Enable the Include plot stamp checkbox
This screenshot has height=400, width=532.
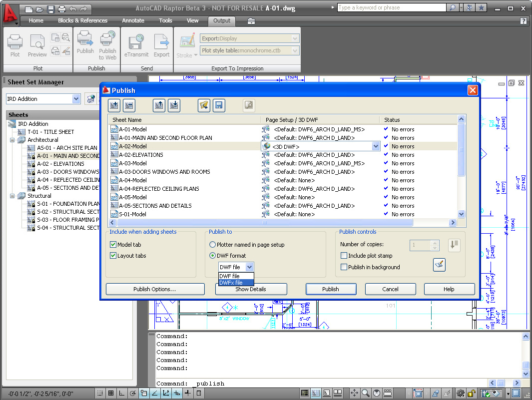(344, 256)
